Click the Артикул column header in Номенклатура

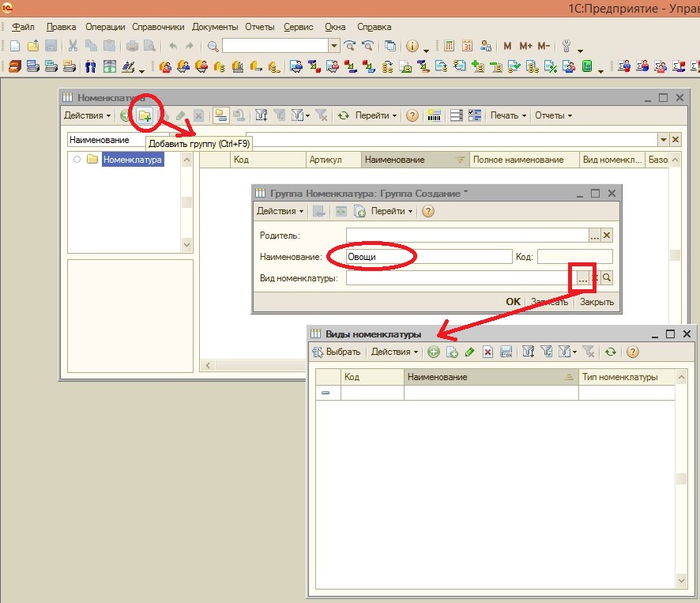click(x=333, y=160)
